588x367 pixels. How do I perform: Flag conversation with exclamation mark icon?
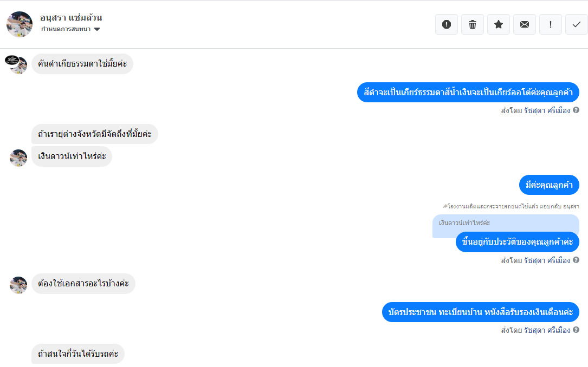(x=551, y=24)
